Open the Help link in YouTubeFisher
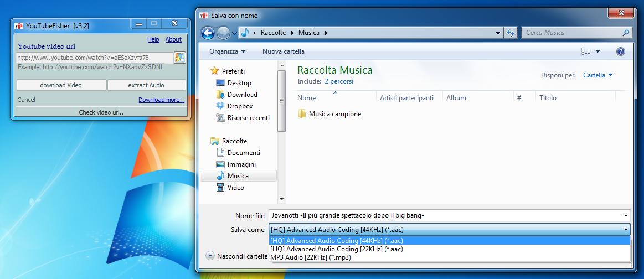The height and width of the screenshot is (279, 644). click(153, 39)
